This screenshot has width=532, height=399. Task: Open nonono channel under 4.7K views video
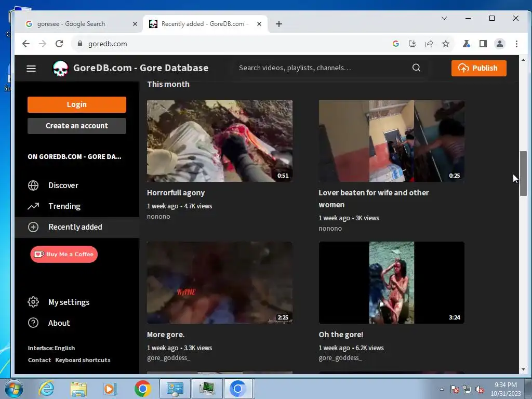158,217
